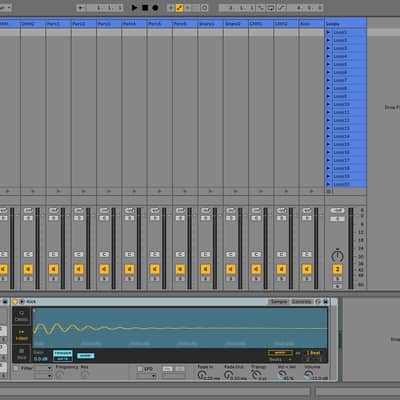
Task: Toggle the Warp button in Simpler
Action: tap(280, 353)
